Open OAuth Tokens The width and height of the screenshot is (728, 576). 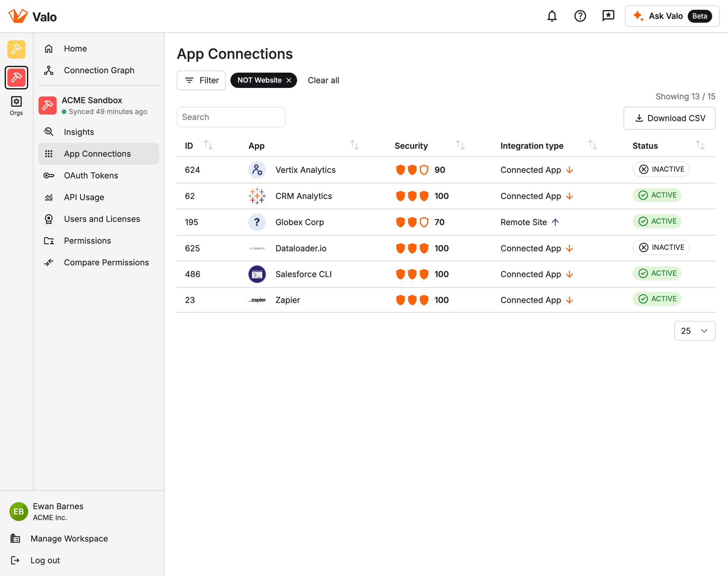(x=98, y=175)
